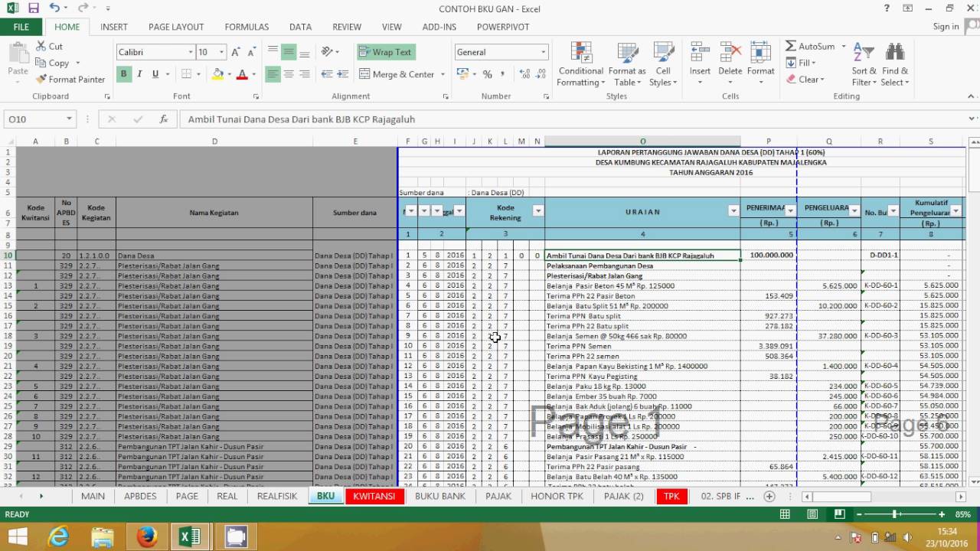Copy the selected cell
Image resolution: width=980 pixels, height=551 pixels.
click(53, 63)
